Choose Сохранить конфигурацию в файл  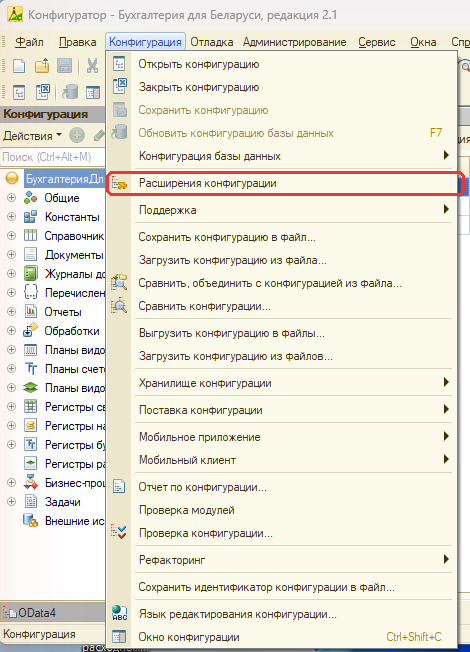tap(282, 237)
